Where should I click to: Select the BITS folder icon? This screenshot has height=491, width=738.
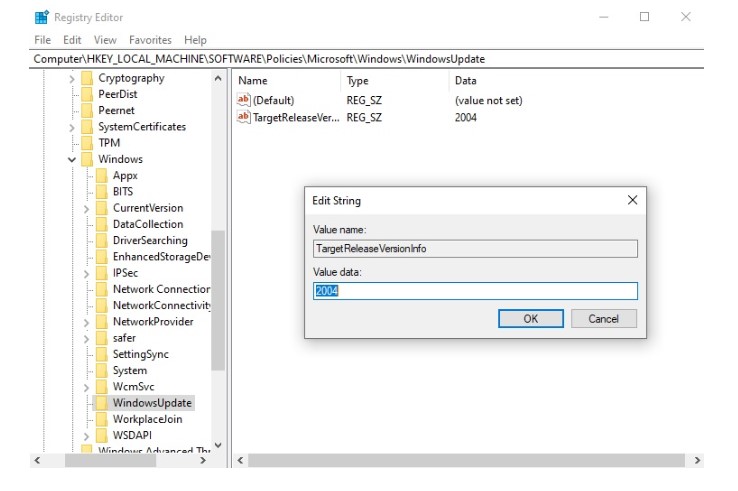pos(102,192)
